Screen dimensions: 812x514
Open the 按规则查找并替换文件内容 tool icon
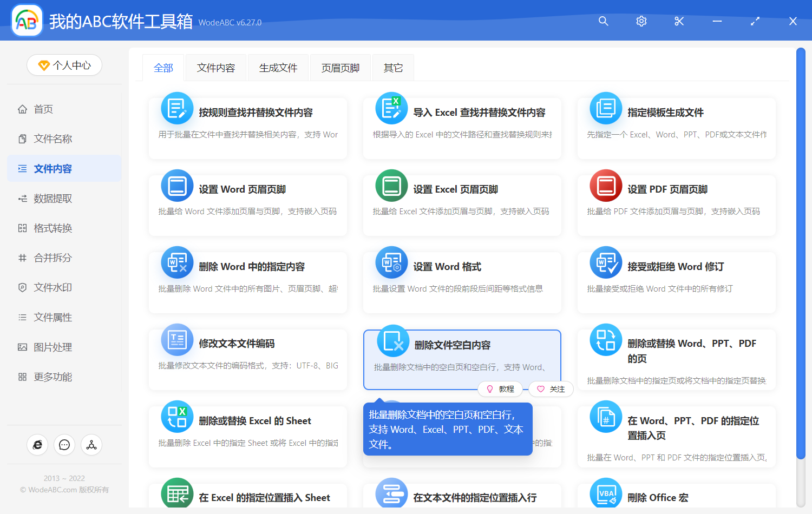point(177,108)
